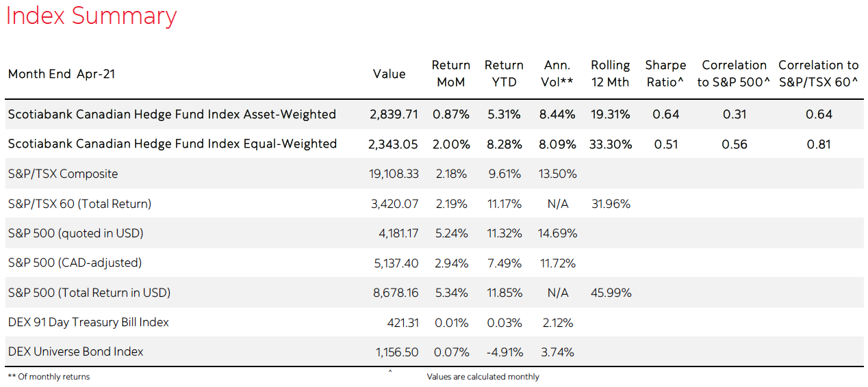Viewport: 868px width, 387px height.
Task: Click the Return MoM column header
Action: coord(450,73)
